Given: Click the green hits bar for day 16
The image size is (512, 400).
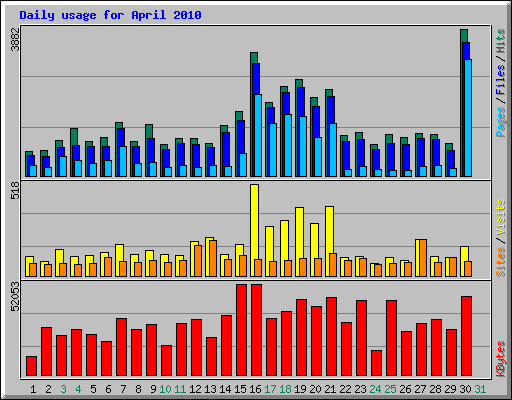Looking at the screenshot, I should tap(254, 58).
